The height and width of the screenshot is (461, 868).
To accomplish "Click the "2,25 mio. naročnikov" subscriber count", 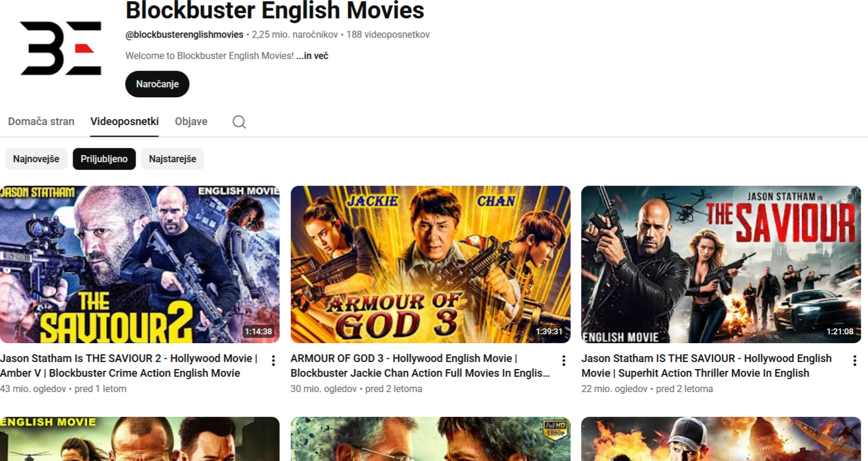I will [x=295, y=35].
